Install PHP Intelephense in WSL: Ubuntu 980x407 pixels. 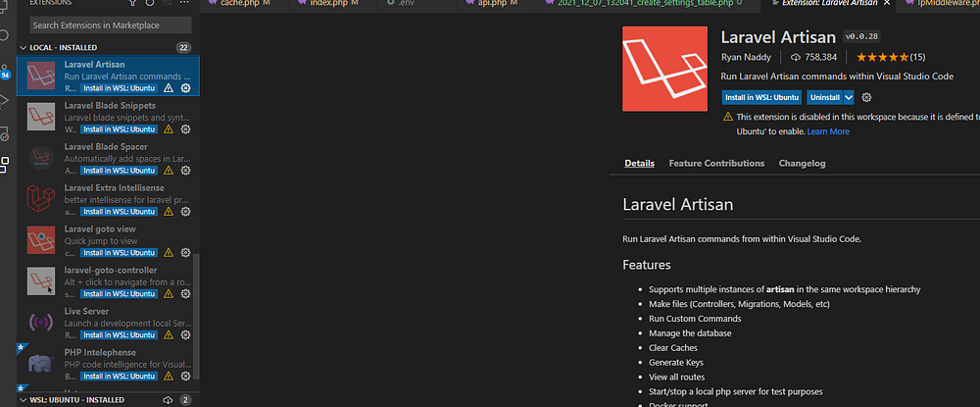click(x=119, y=377)
